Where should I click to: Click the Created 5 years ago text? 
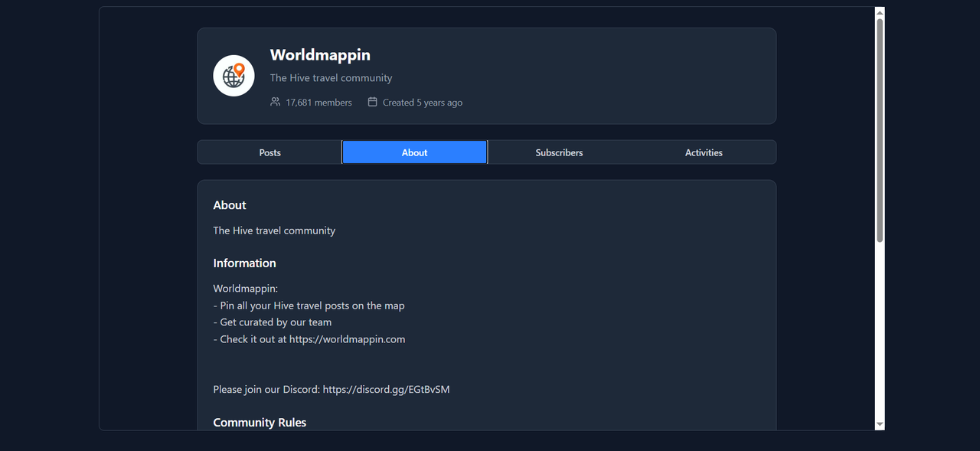pyautogui.click(x=423, y=103)
